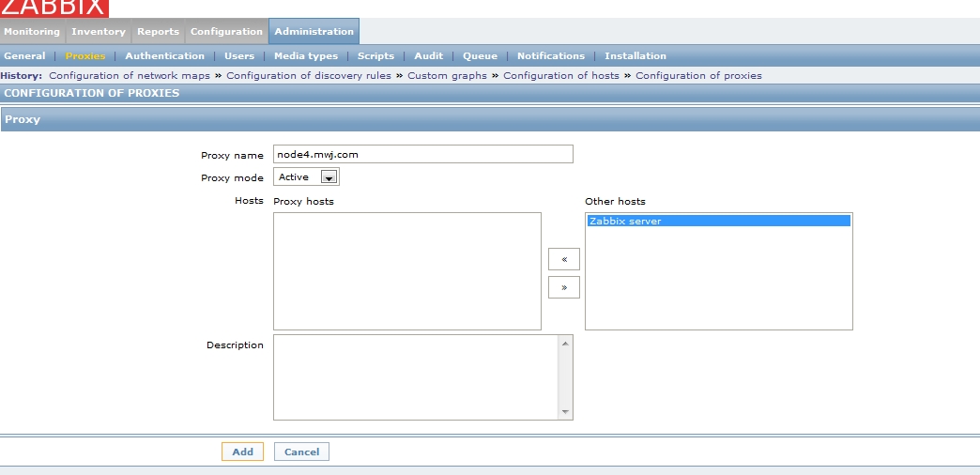Open the Proxy mode dropdown
The width and height of the screenshot is (980, 475).
(x=306, y=176)
